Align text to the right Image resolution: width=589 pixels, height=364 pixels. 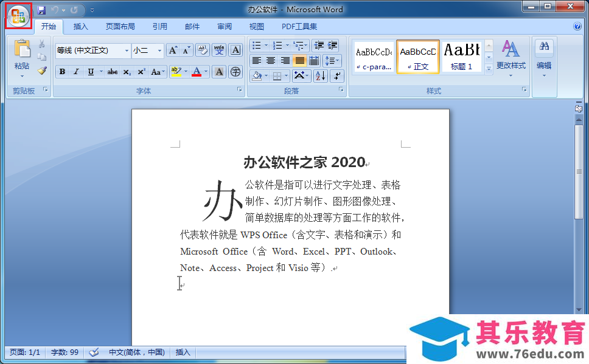(x=285, y=60)
